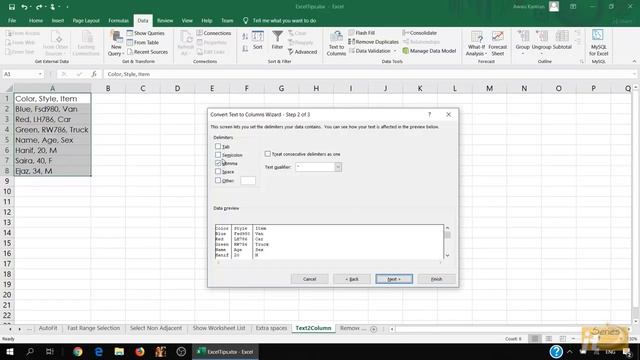Click the Cancel button in wizard
640x360 pixels.
coord(309,279)
